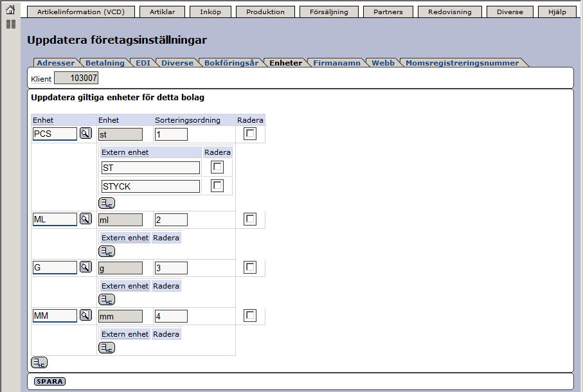Check Radera for external unit ST

coord(217,167)
